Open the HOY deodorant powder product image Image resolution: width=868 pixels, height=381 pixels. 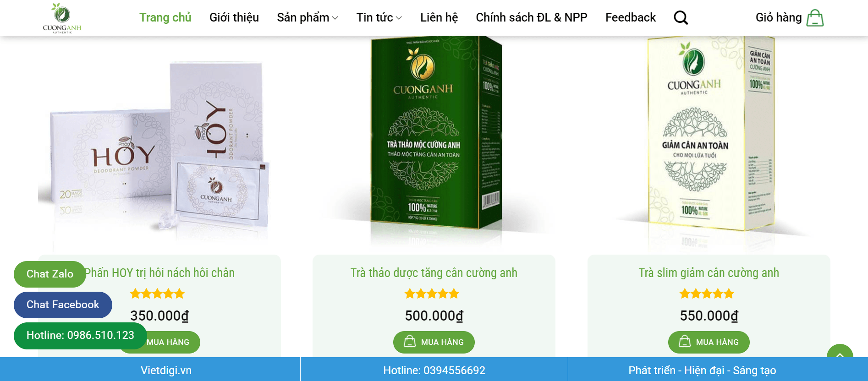(159, 147)
